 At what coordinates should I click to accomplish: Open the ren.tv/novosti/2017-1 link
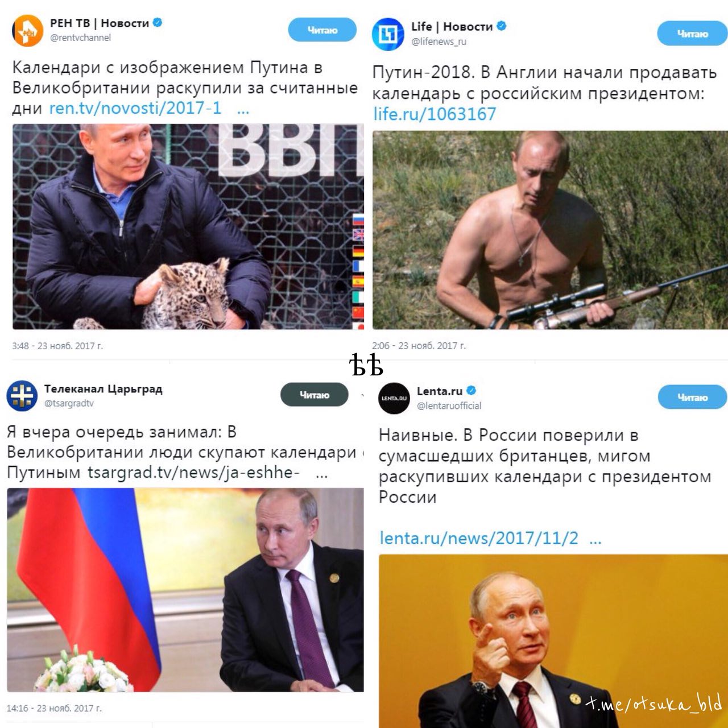(135, 108)
